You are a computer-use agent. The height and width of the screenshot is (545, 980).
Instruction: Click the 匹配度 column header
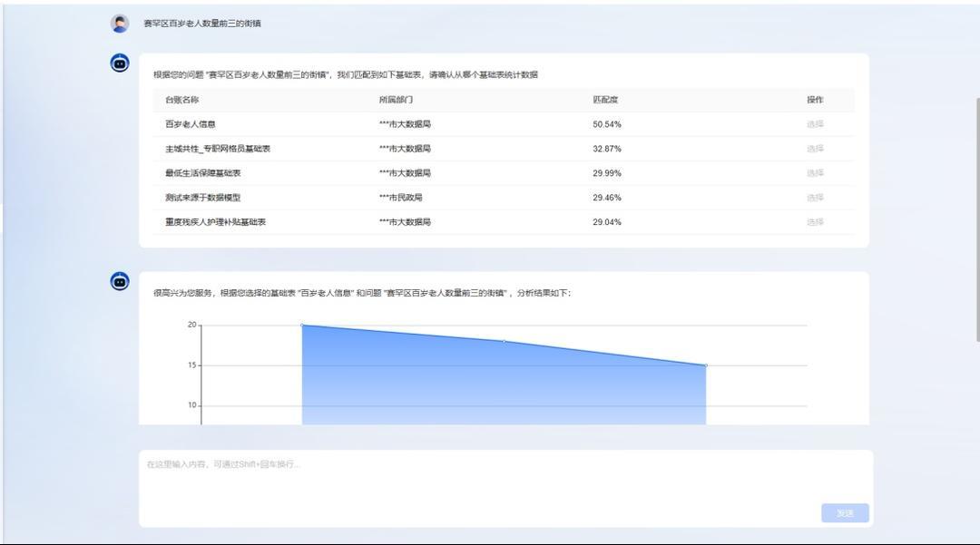click(x=605, y=100)
